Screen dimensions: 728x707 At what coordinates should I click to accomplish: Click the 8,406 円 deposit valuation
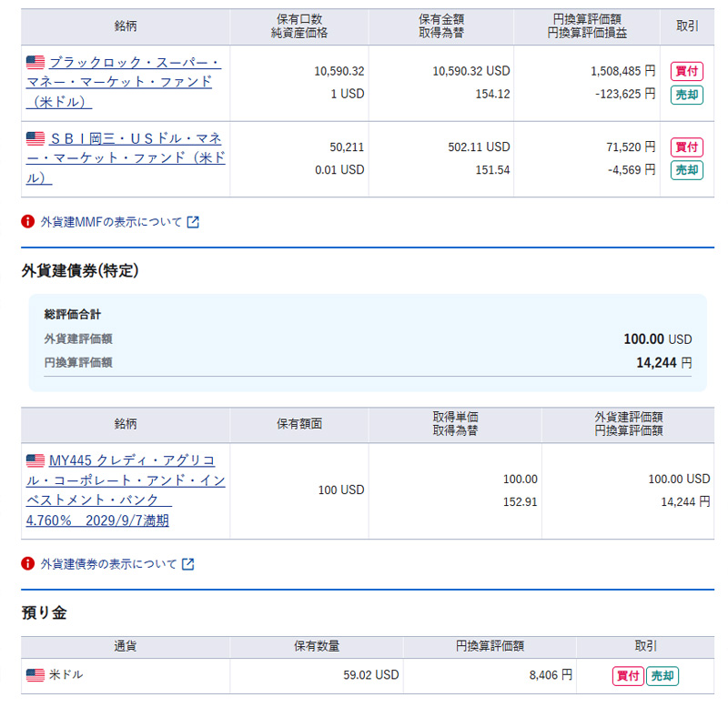pos(551,675)
